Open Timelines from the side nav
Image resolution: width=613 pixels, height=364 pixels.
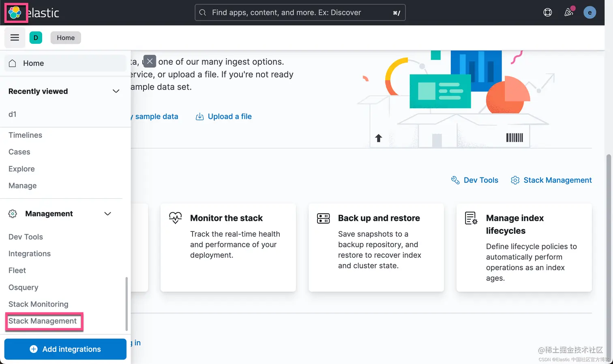pos(25,135)
